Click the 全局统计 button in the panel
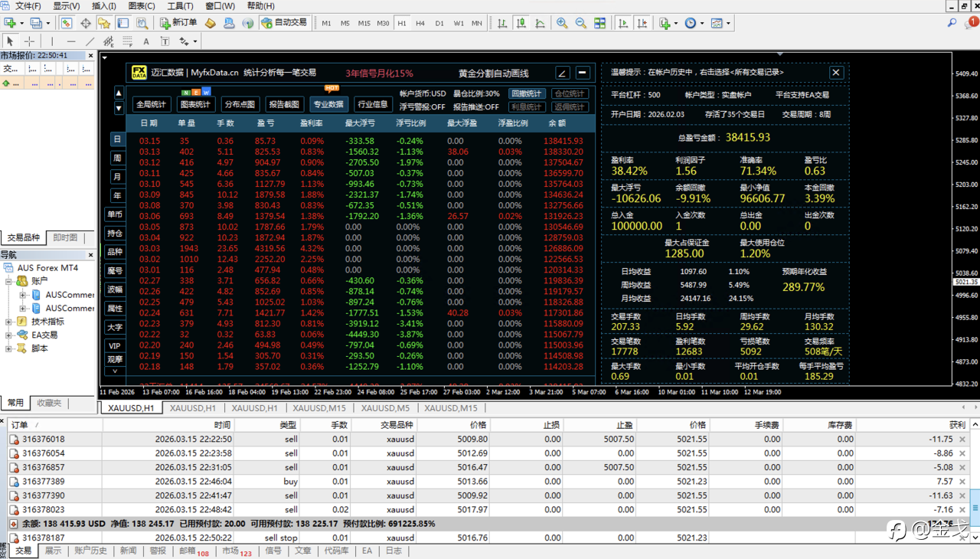The height and width of the screenshot is (559, 980). point(151,104)
